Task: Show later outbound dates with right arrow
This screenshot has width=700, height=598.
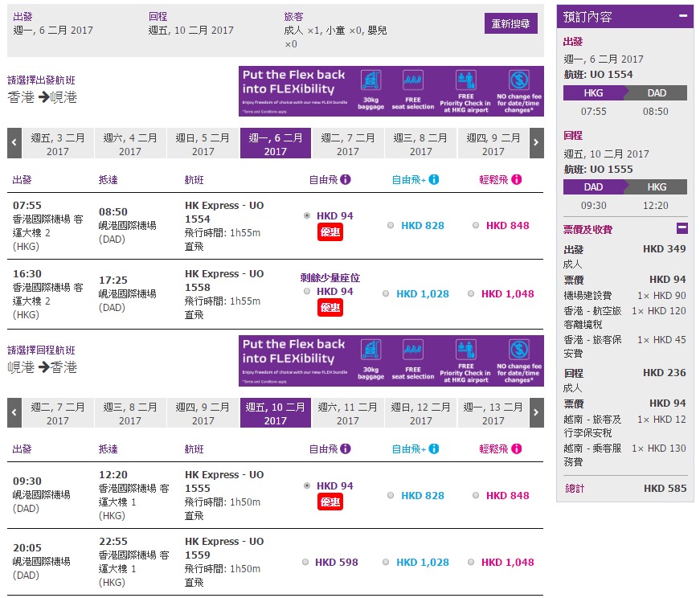Action: tap(537, 143)
